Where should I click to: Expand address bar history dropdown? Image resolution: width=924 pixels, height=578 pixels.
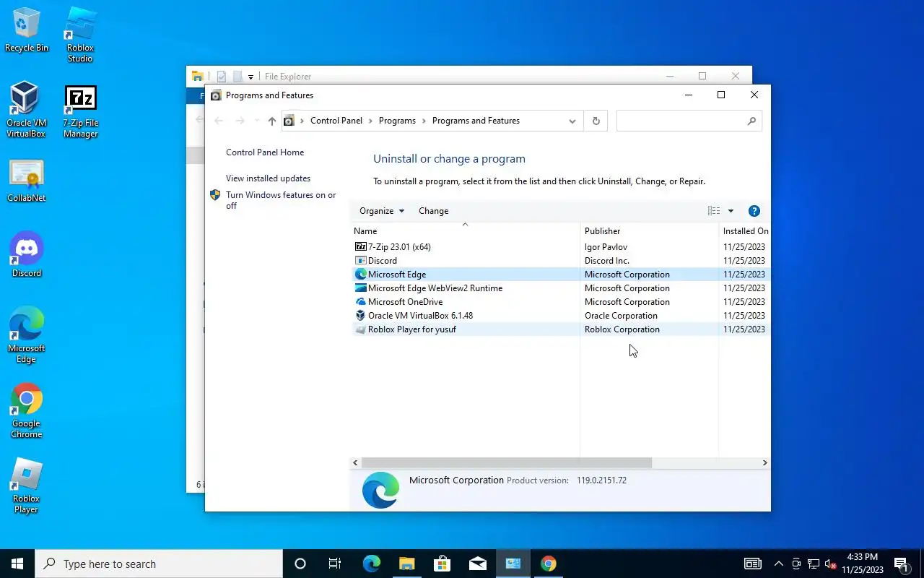[x=572, y=121]
